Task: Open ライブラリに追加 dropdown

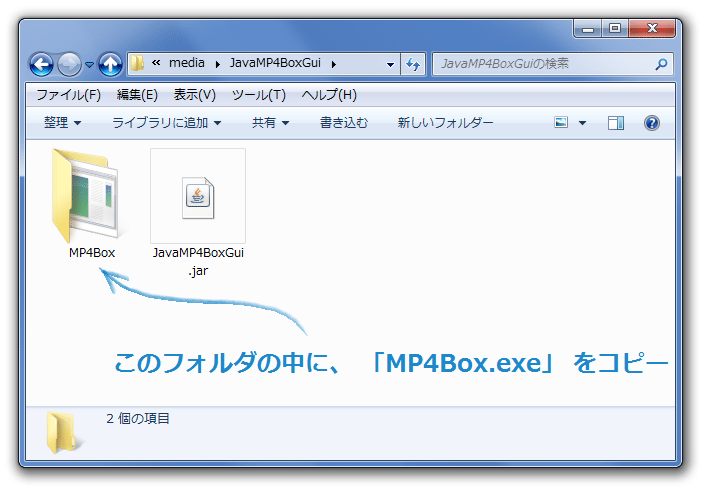Action: tap(166, 123)
